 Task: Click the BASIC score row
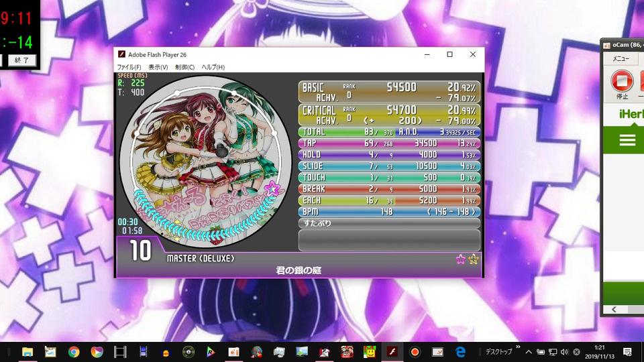pos(389,92)
